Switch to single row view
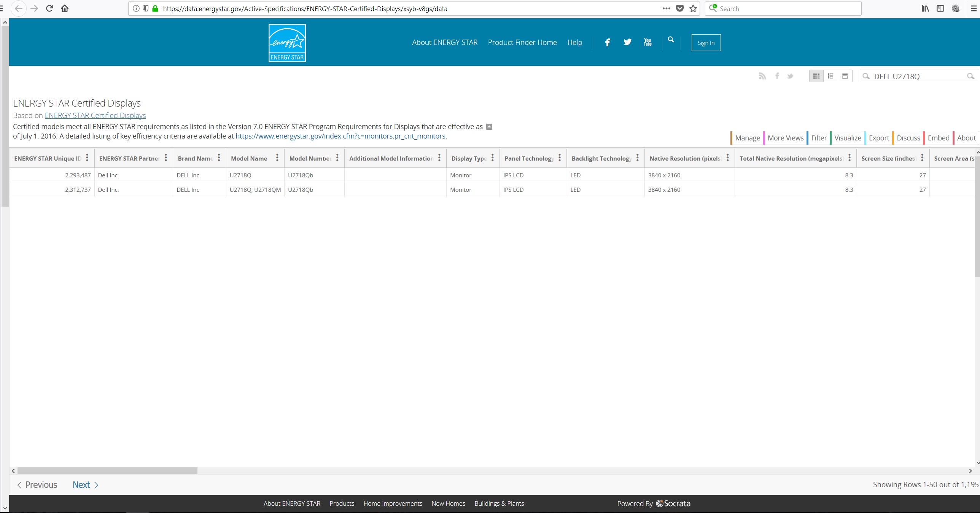 point(845,76)
